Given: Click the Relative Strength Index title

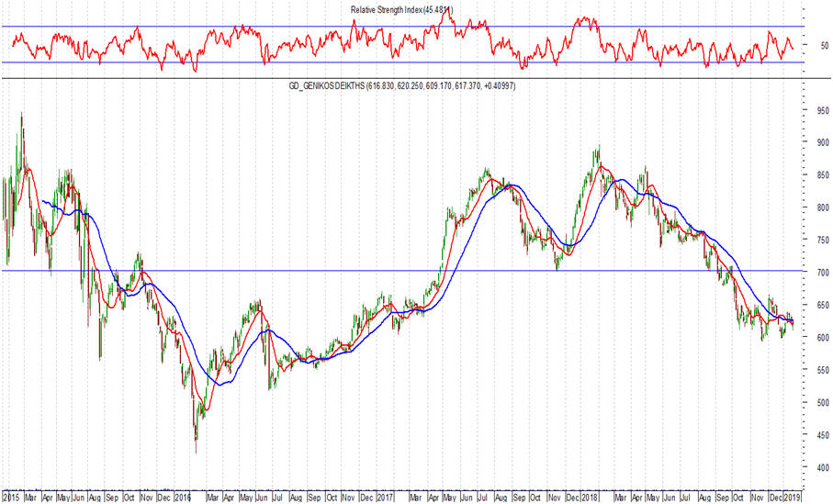Looking at the screenshot, I should pos(401,9).
